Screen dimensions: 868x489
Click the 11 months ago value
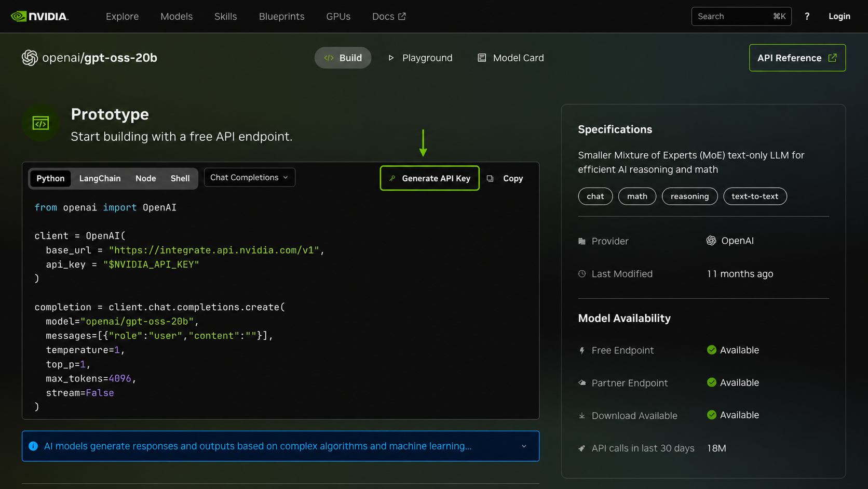740,274
